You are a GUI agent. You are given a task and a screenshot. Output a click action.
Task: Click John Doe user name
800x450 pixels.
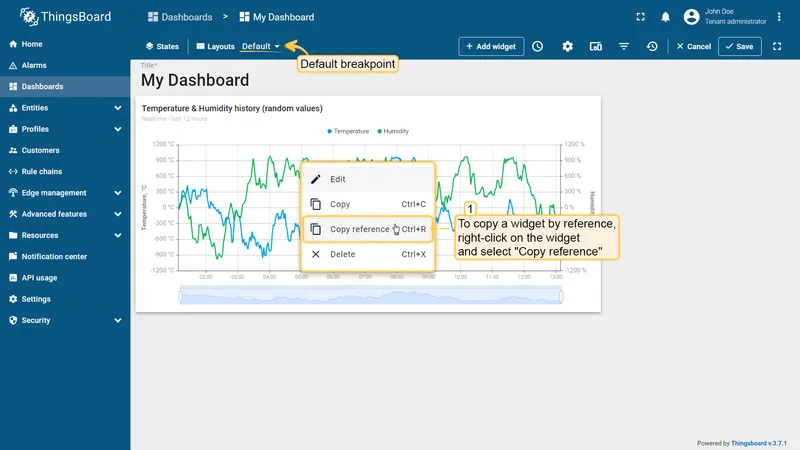pos(719,11)
